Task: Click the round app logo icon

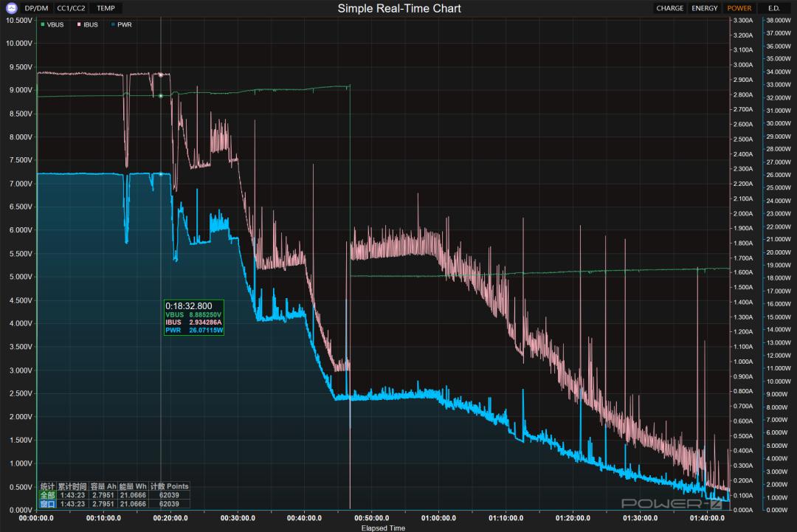Action: coord(11,9)
